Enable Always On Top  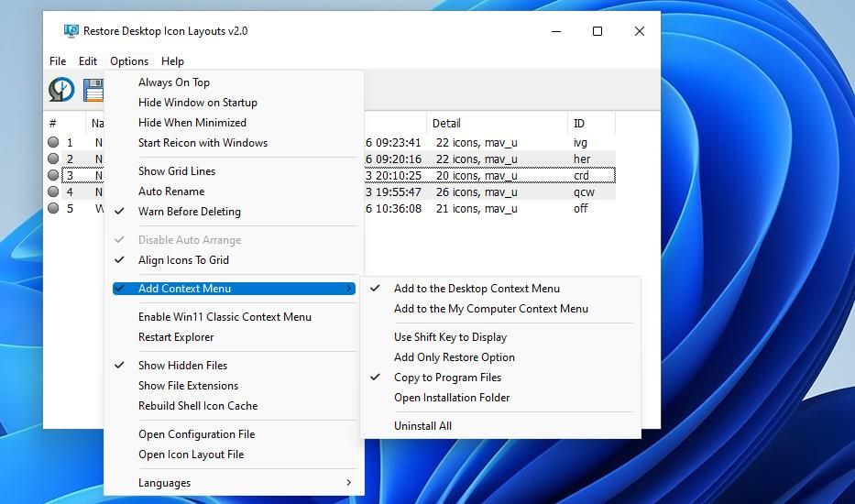[x=174, y=82]
